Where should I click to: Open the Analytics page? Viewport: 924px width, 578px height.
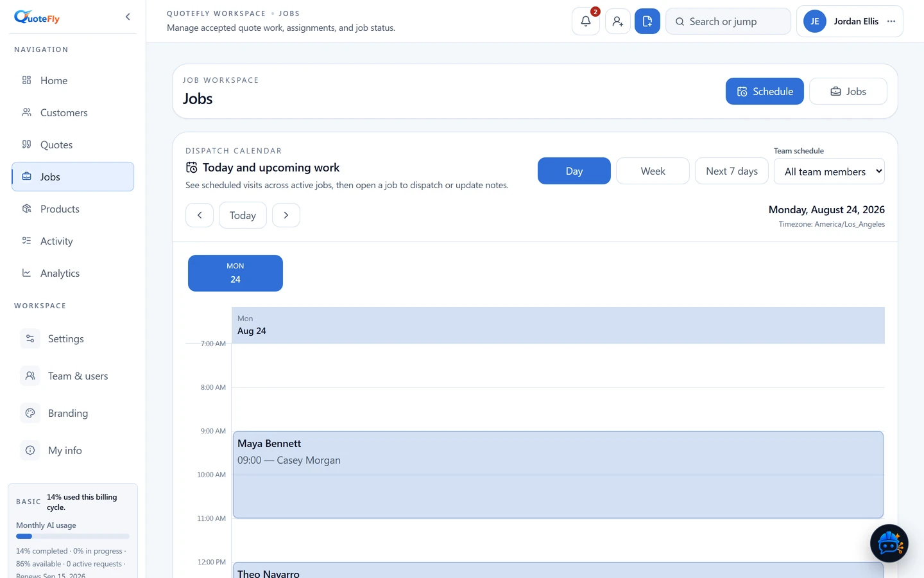pos(73,273)
